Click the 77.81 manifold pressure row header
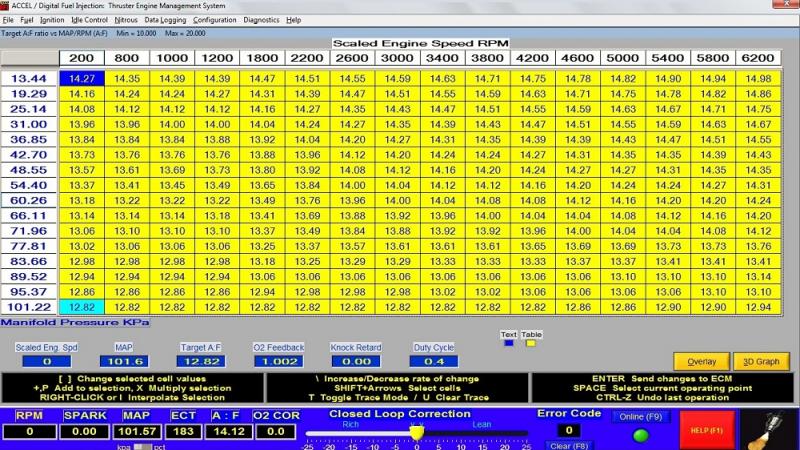Viewport: 800px width, 450px height. [x=29, y=246]
